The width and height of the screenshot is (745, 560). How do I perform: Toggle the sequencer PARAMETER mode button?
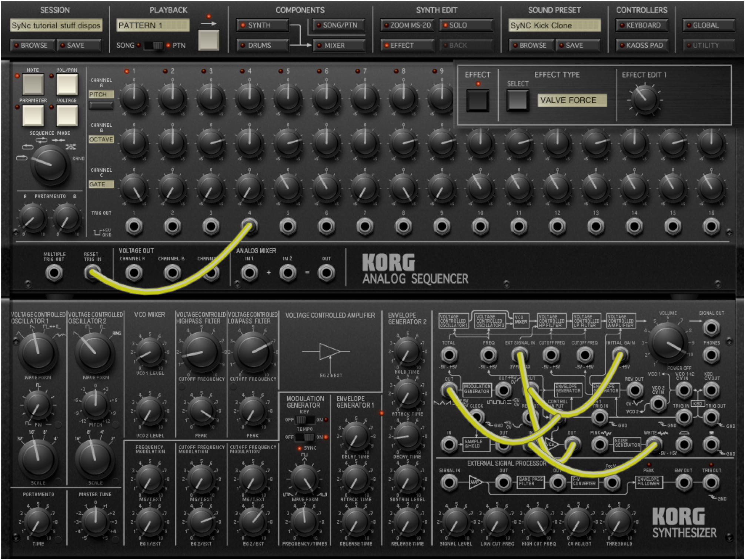(x=33, y=115)
